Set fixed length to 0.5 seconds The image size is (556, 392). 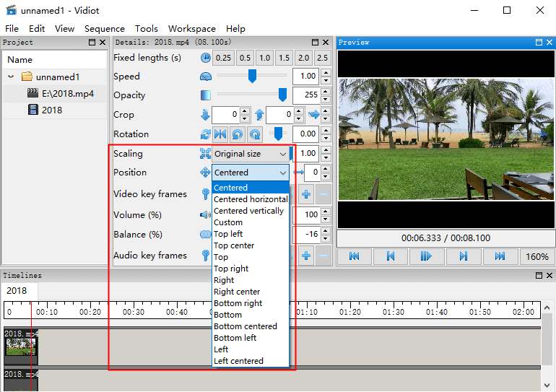pos(245,58)
